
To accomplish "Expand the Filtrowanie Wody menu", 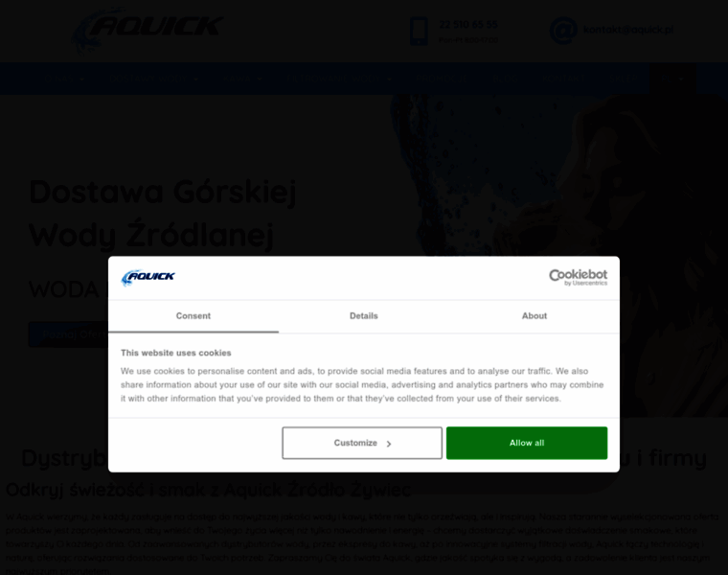I will coord(339,79).
